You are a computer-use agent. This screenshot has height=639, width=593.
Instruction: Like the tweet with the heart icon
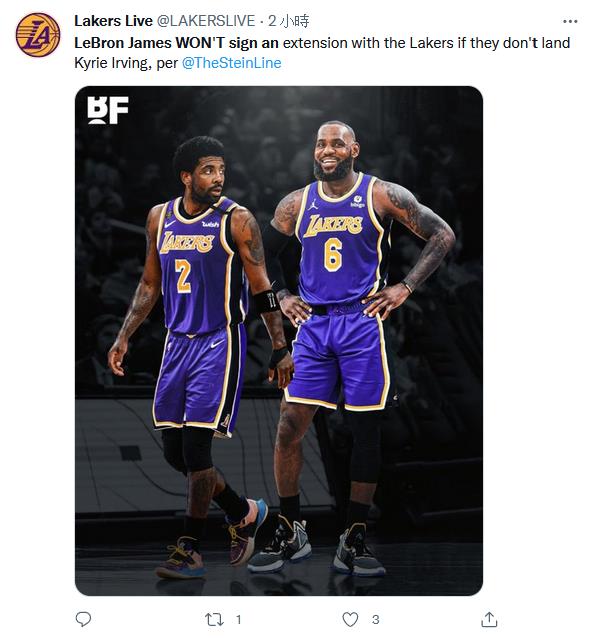click(350, 619)
